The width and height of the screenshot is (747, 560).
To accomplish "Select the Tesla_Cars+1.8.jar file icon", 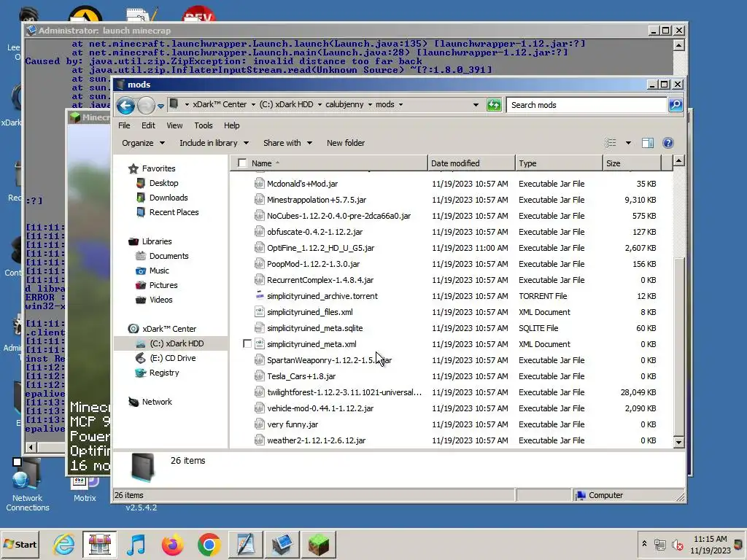I will 259,376.
